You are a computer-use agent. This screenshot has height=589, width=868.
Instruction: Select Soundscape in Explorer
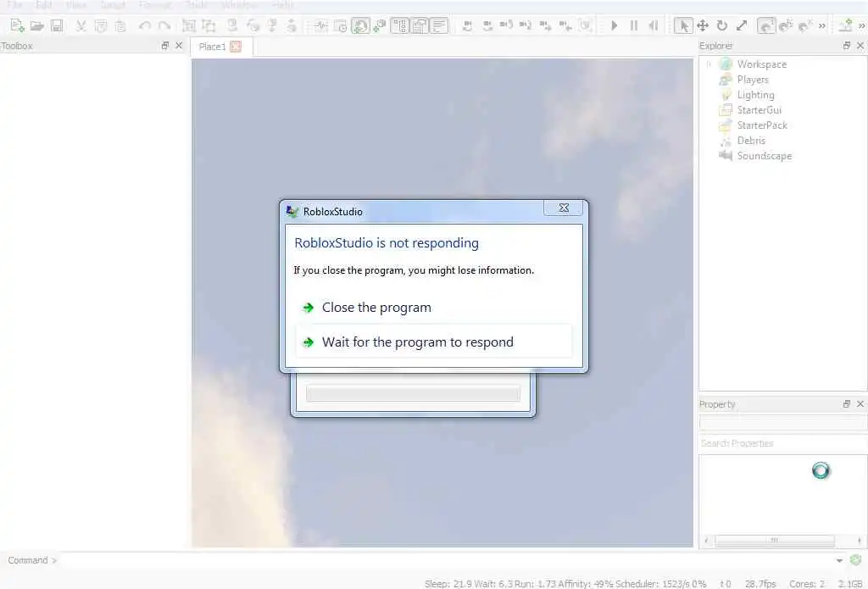coord(765,156)
